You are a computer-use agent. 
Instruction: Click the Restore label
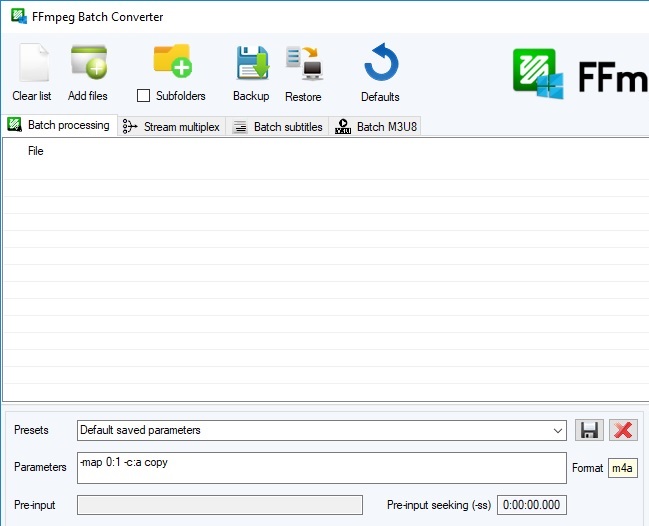(x=303, y=97)
